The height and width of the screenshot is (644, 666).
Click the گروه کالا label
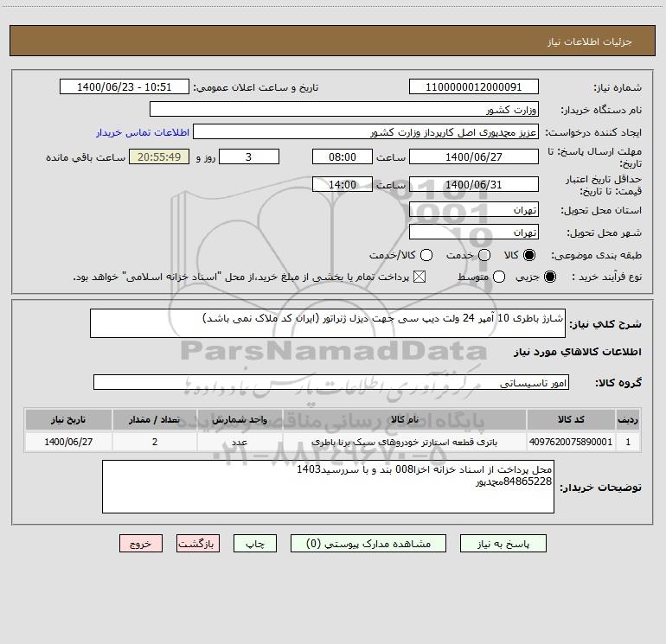pyautogui.click(x=618, y=383)
